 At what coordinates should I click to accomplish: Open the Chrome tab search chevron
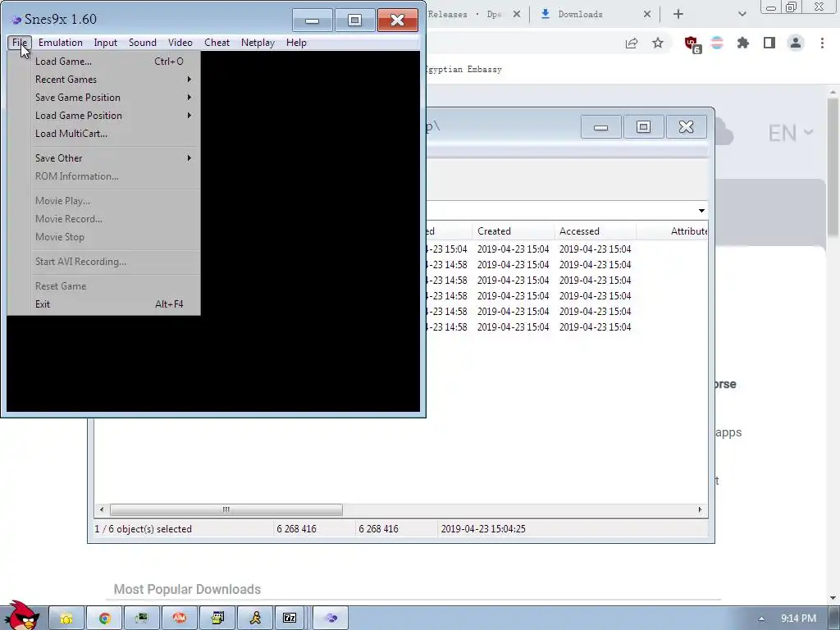(x=742, y=15)
